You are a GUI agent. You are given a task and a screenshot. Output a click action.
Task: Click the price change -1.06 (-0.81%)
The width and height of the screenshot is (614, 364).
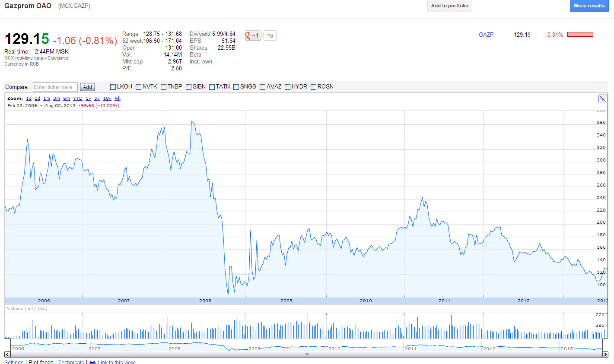pos(85,41)
